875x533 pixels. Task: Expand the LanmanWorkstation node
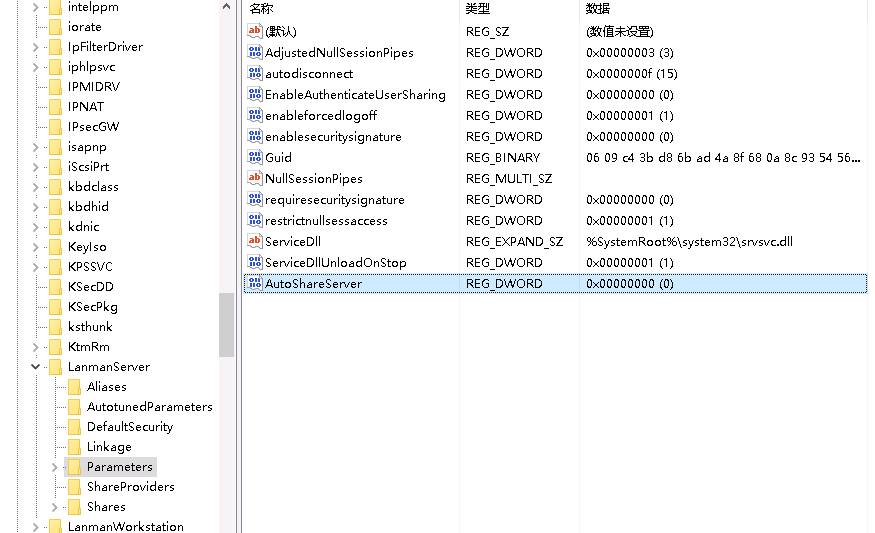(x=36, y=527)
